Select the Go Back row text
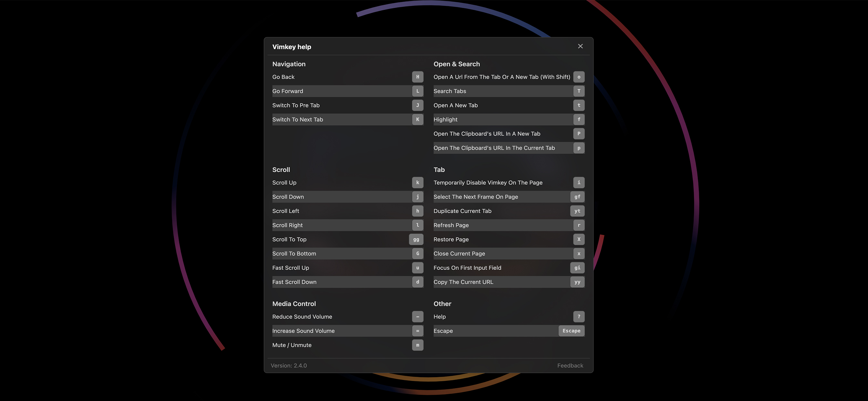868x401 pixels. 284,77
